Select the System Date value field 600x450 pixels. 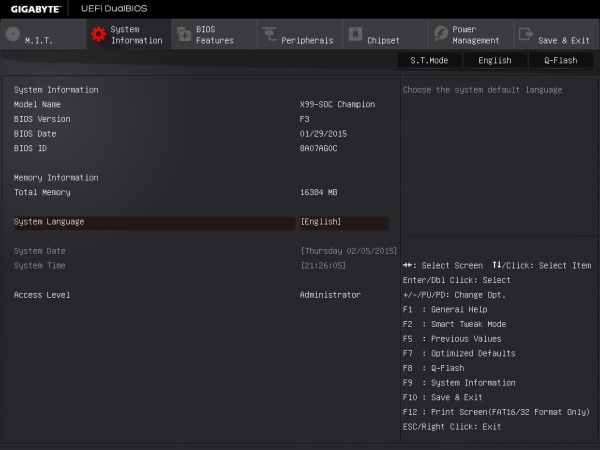click(349, 251)
